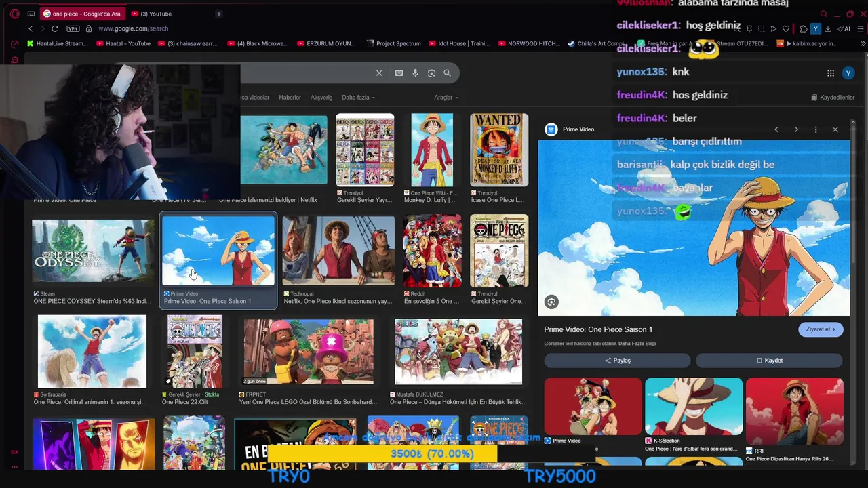Open the RRI related Luffy image

(x=795, y=411)
